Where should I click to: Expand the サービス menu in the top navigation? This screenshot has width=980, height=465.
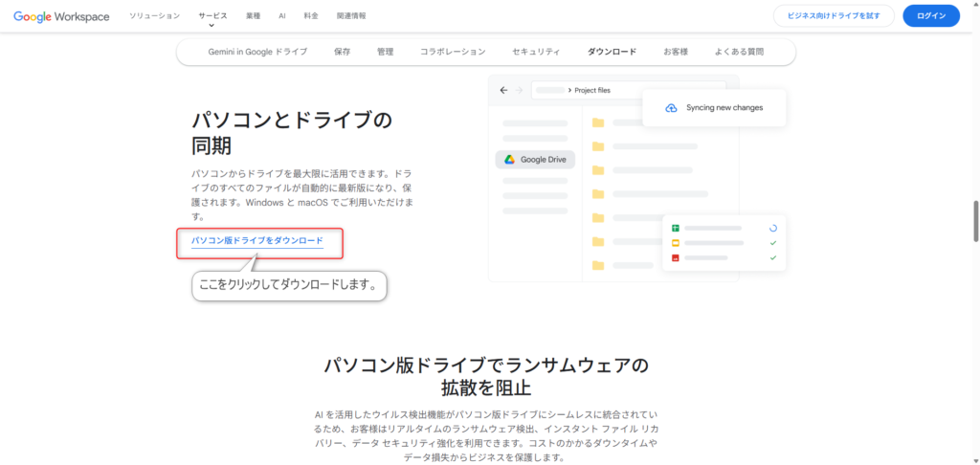[x=213, y=16]
